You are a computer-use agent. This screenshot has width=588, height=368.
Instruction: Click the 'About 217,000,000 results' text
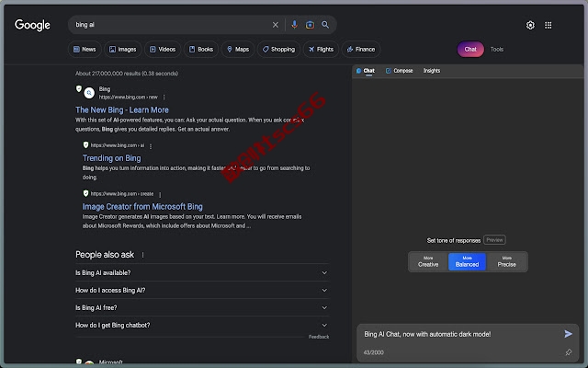tap(127, 74)
